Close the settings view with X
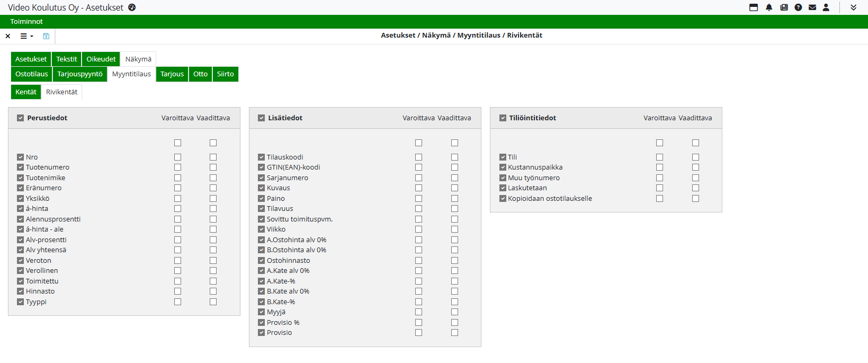 point(8,36)
